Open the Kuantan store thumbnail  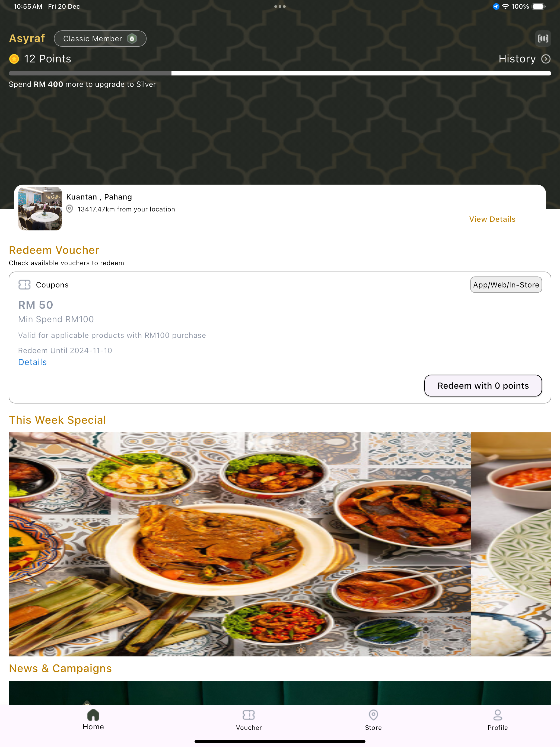click(x=40, y=209)
